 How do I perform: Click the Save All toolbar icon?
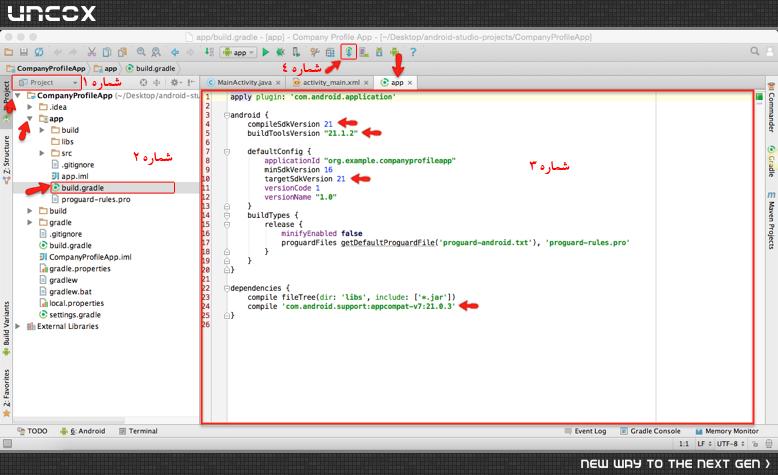point(23,52)
